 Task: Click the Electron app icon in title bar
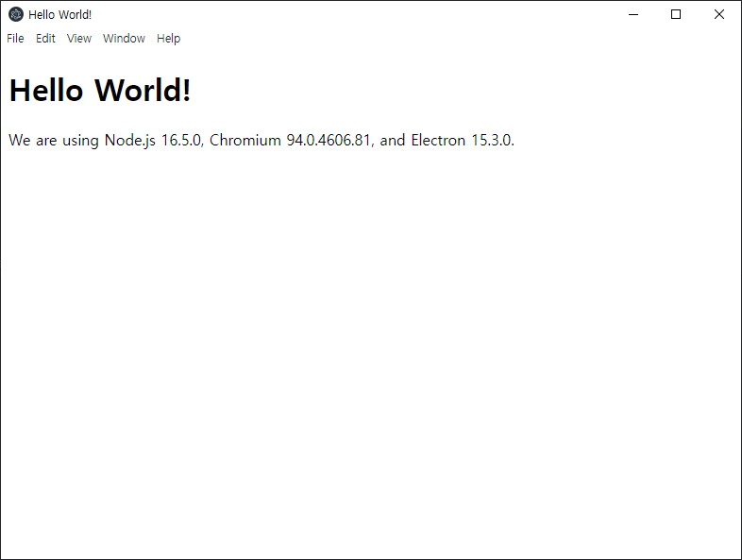[x=16, y=14]
